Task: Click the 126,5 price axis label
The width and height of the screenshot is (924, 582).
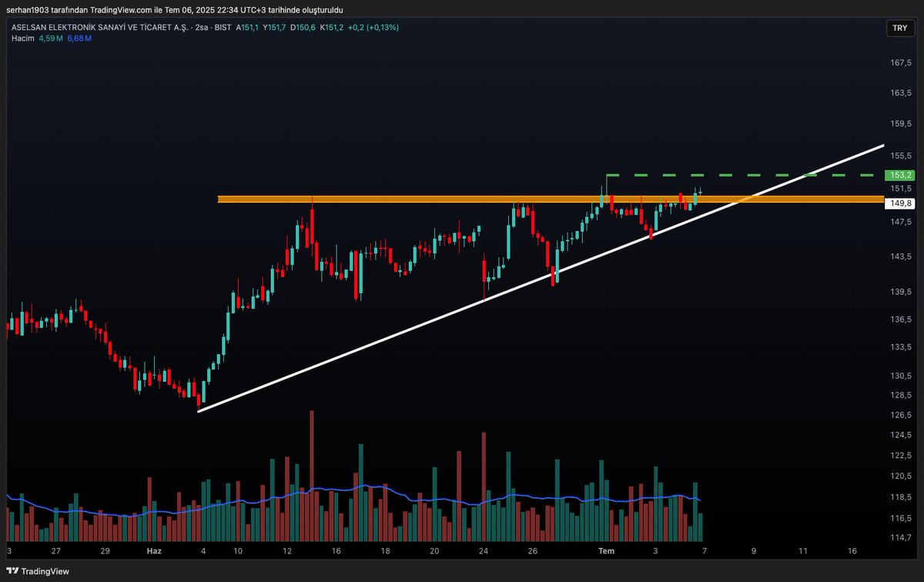Action: pos(900,415)
